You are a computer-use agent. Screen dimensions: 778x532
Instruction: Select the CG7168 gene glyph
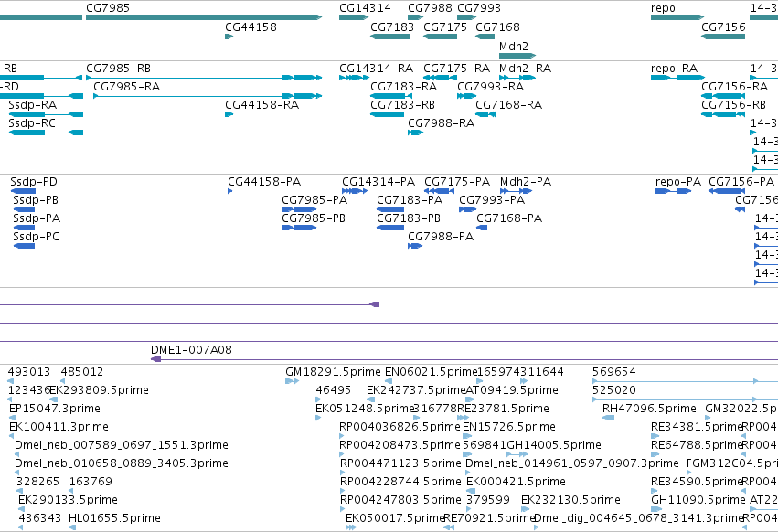pyautogui.click(x=485, y=37)
